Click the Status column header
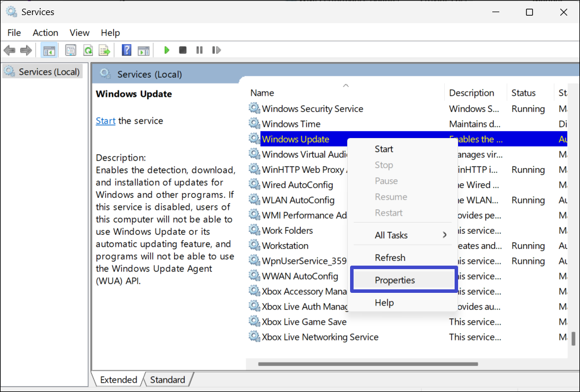 pos(523,93)
